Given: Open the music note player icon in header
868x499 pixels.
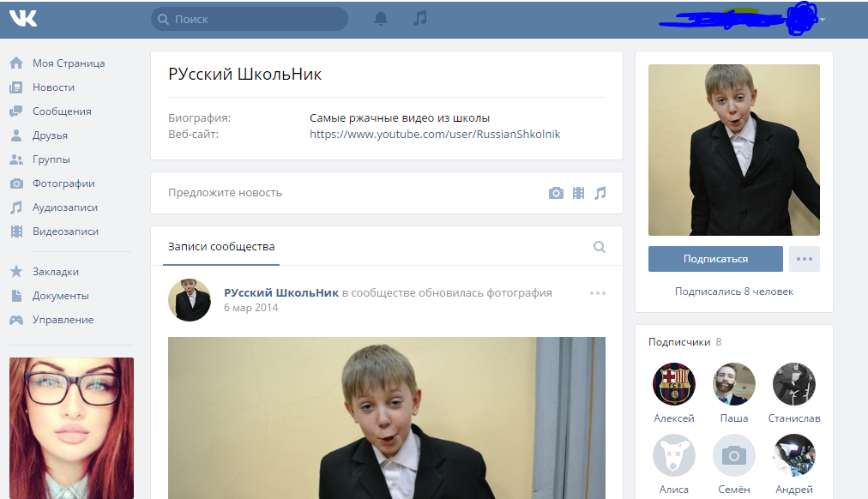Looking at the screenshot, I should tap(420, 18).
